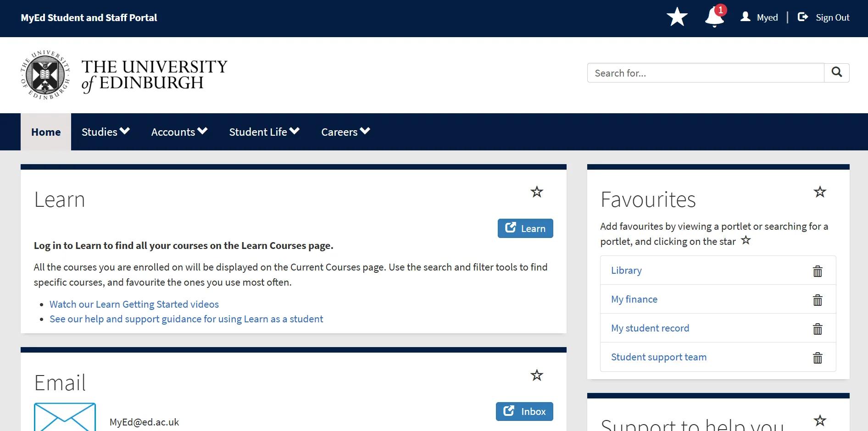The width and height of the screenshot is (868, 431).
Task: Open the Student Life dropdown
Action: point(264,132)
